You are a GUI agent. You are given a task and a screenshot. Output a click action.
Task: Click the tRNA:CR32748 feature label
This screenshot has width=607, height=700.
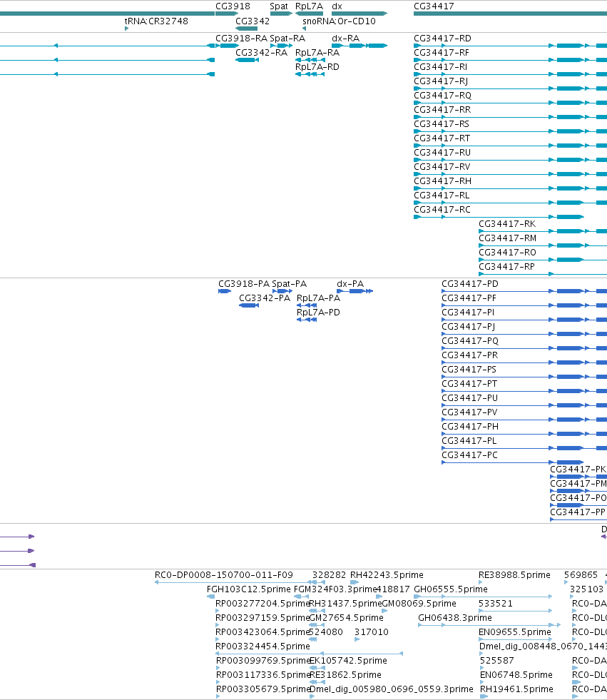point(156,21)
